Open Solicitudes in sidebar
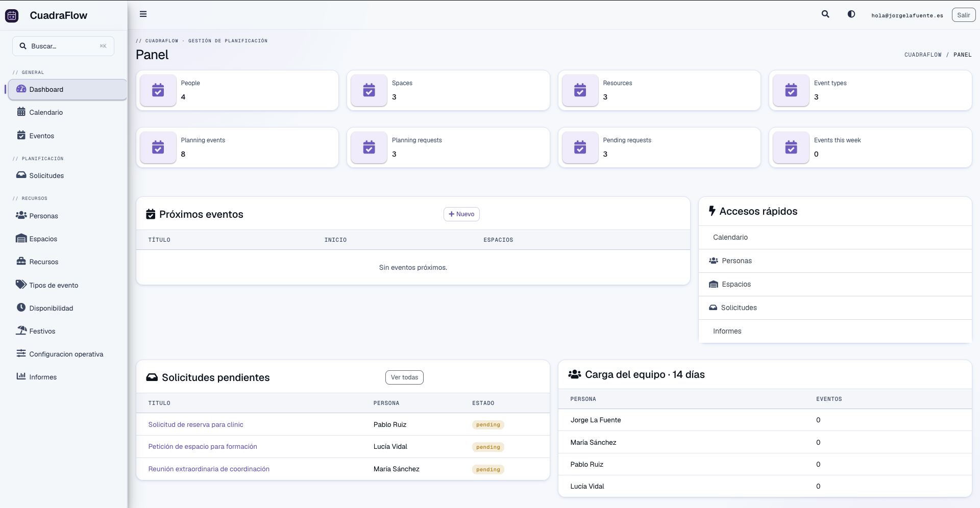Viewport: 980px width, 508px height. 67,175
